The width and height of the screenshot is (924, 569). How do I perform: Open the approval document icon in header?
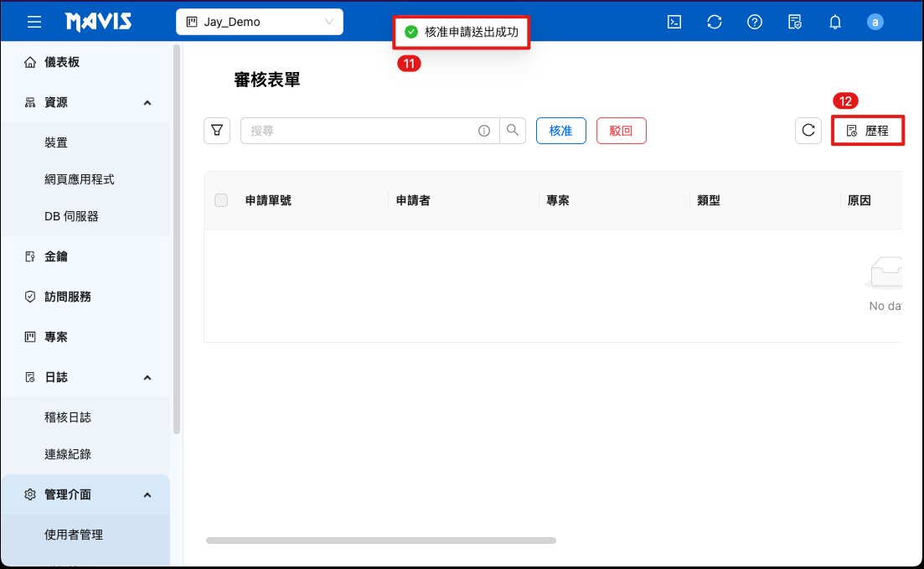click(x=795, y=22)
